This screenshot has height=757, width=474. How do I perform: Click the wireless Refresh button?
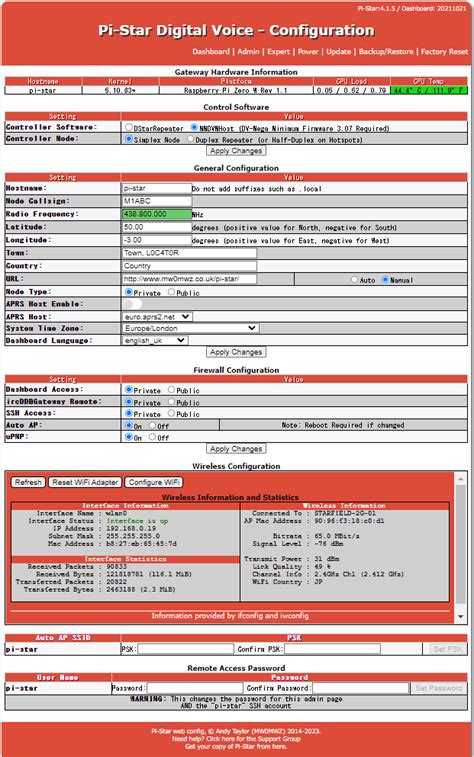(x=28, y=482)
